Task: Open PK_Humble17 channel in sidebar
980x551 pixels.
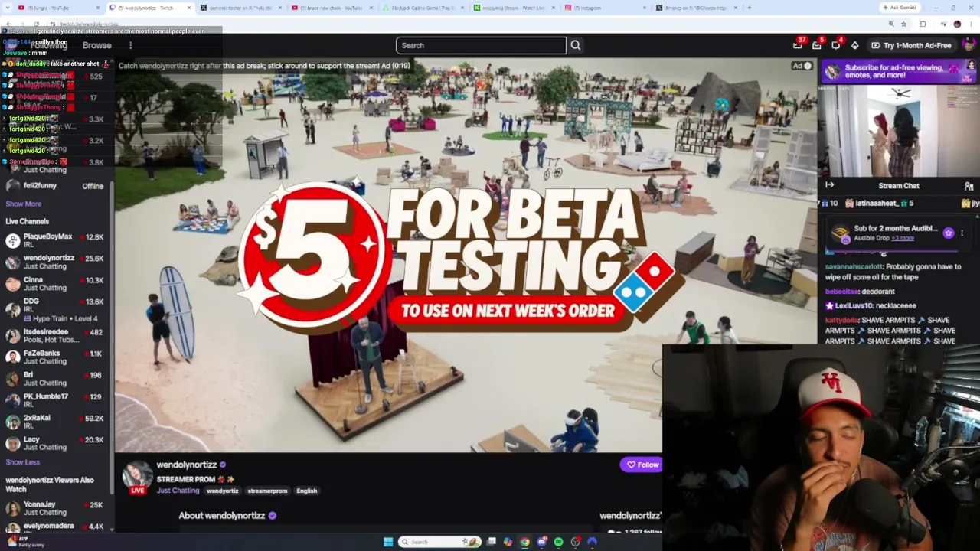Action: tap(57, 400)
